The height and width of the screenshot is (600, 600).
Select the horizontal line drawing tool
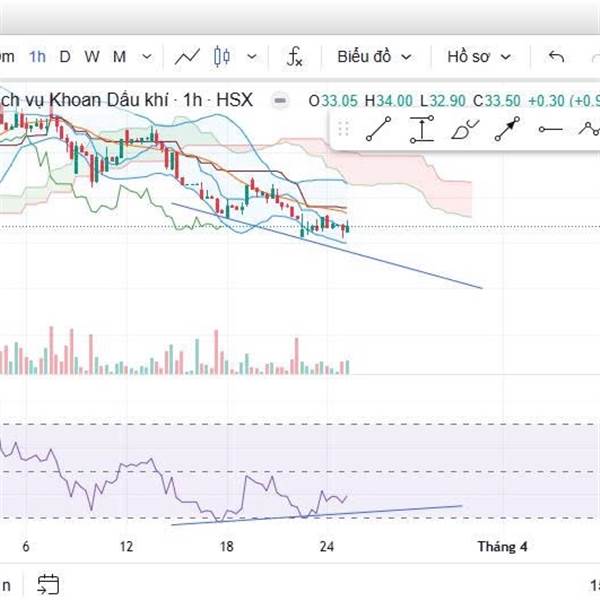(550, 129)
